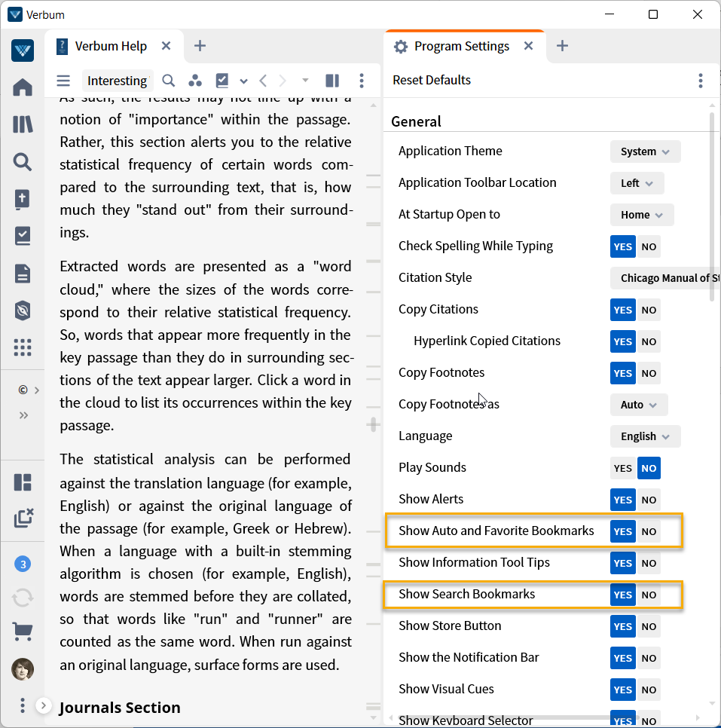Add a new tab beside Program Settings
Image resolution: width=721 pixels, height=728 pixels.
pyautogui.click(x=562, y=46)
